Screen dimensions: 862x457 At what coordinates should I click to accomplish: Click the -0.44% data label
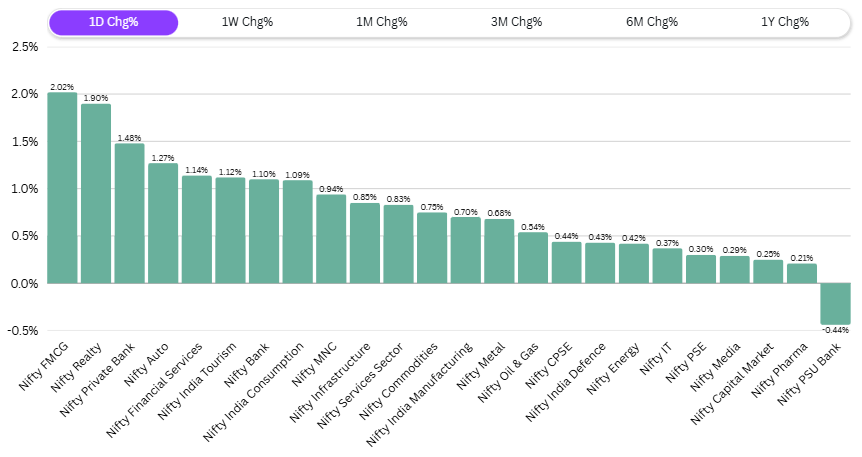(x=835, y=330)
